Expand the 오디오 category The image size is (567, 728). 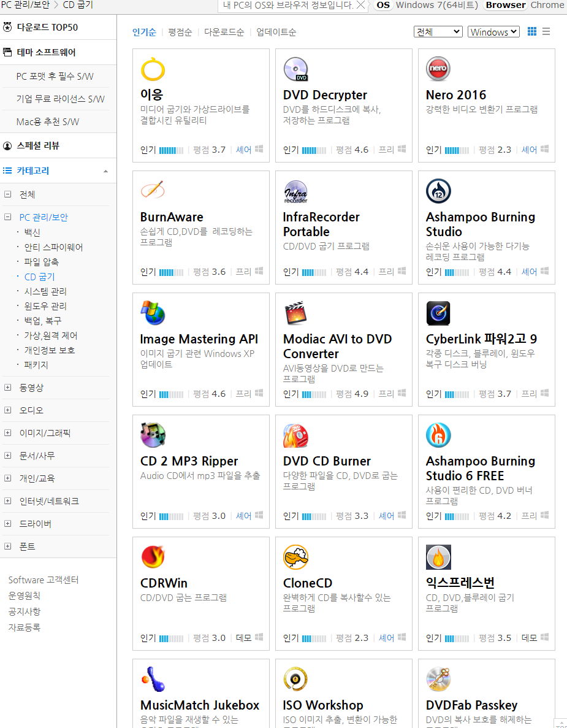coord(8,410)
